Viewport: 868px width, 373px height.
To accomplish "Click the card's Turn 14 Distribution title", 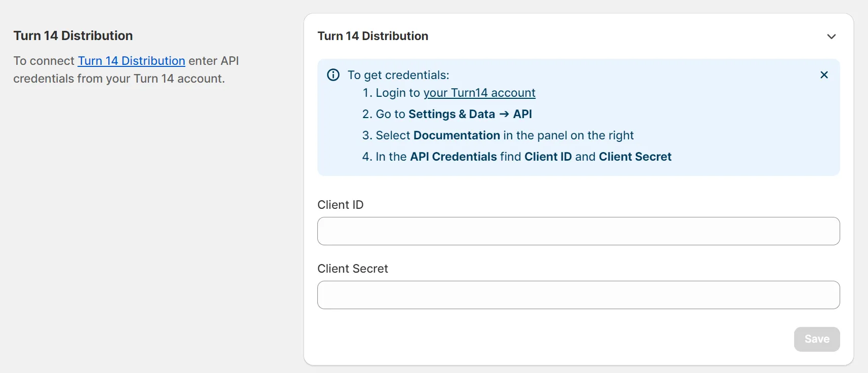I will 373,36.
